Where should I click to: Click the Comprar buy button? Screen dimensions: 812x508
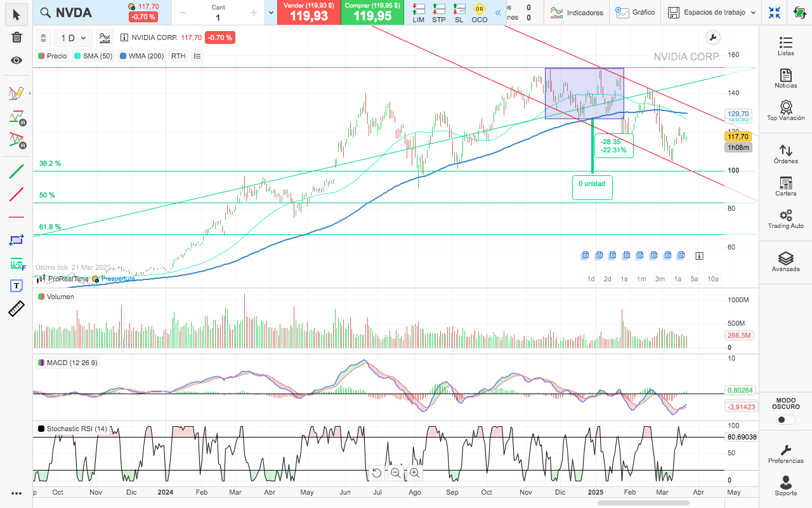372,13
